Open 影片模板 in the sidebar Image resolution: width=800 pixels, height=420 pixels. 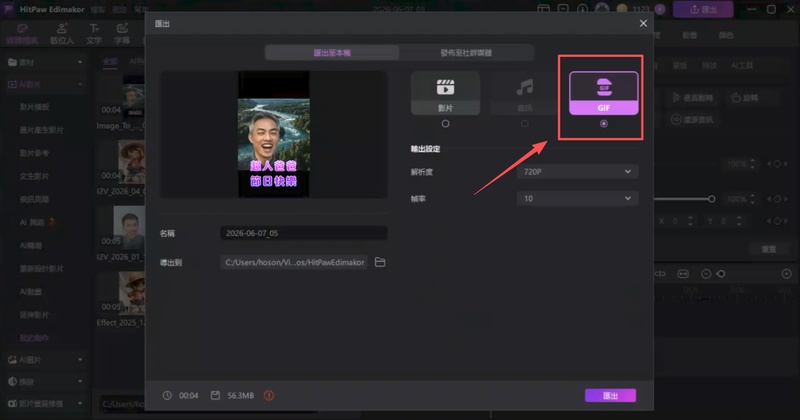click(35, 107)
